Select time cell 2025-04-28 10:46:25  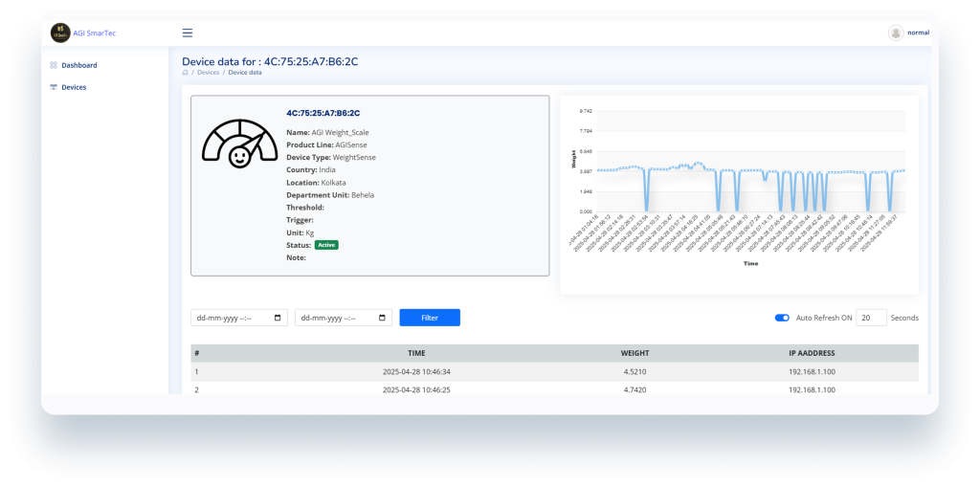click(416, 390)
